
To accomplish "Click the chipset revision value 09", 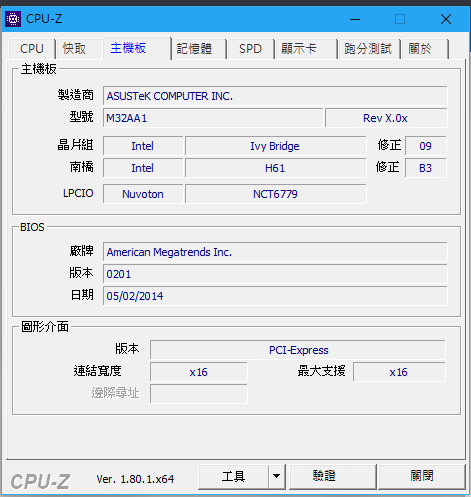I will coord(426,146).
